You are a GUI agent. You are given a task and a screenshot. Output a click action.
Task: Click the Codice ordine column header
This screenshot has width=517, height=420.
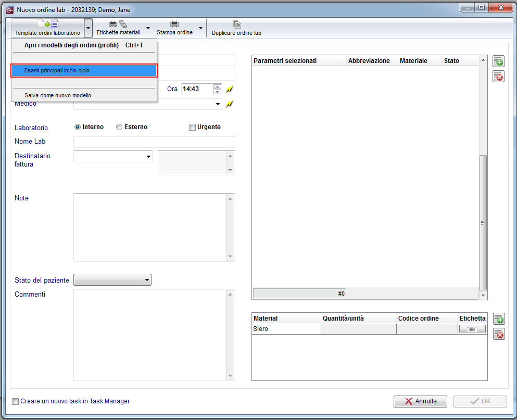click(x=427, y=319)
